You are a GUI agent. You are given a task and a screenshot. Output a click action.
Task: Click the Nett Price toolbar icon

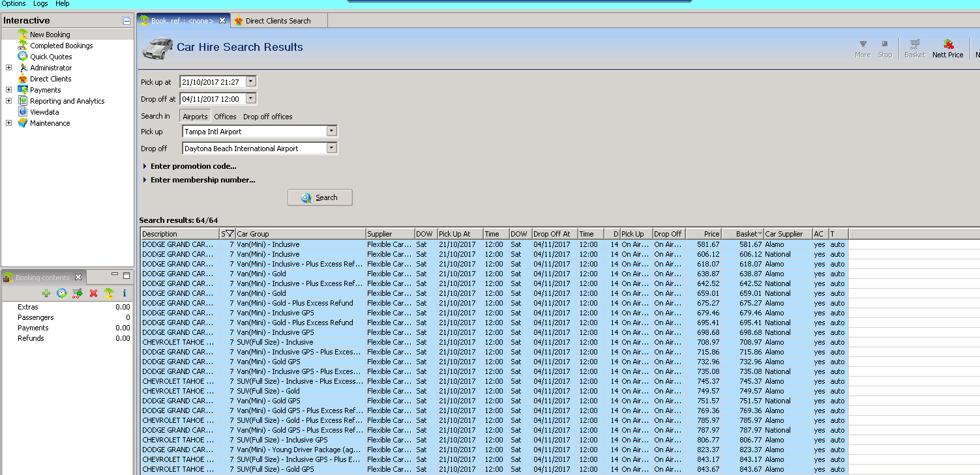coord(947,48)
